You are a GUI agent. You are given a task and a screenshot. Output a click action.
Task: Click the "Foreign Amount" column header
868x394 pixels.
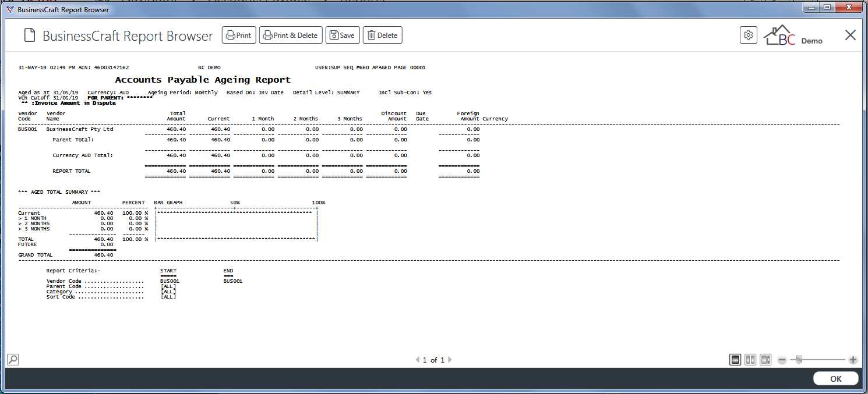tap(468, 116)
